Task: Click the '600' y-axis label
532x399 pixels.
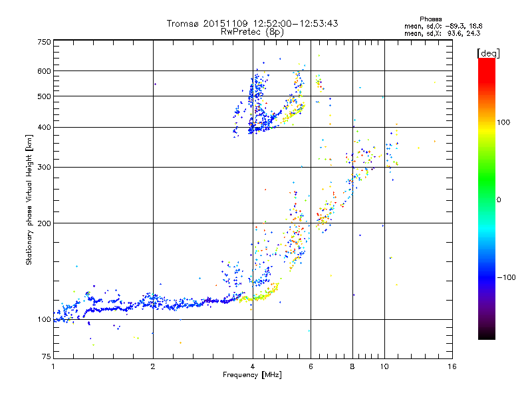Action: [x=44, y=71]
